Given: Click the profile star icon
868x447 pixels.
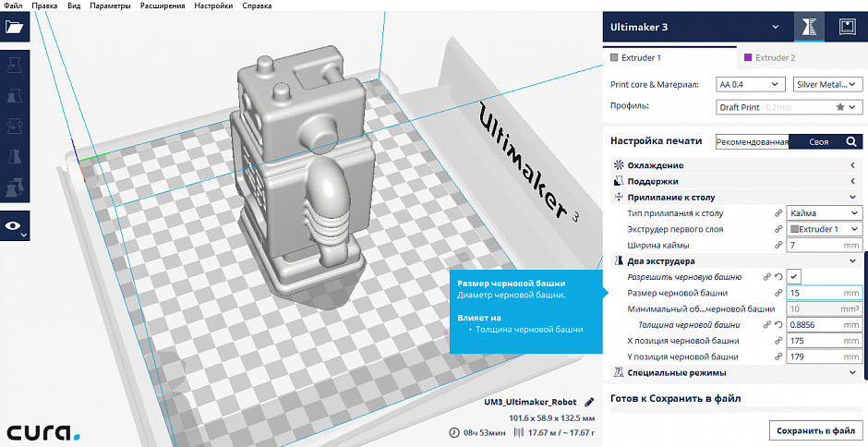Looking at the screenshot, I should coord(839,107).
